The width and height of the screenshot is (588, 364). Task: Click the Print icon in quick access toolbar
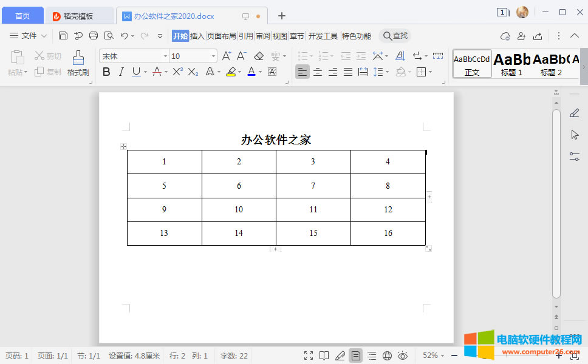(94, 36)
